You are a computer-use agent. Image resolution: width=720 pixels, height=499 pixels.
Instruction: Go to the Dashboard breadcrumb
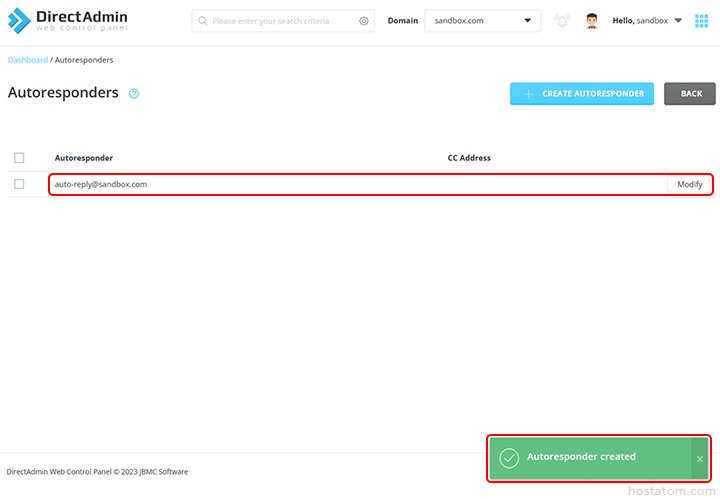click(27, 60)
